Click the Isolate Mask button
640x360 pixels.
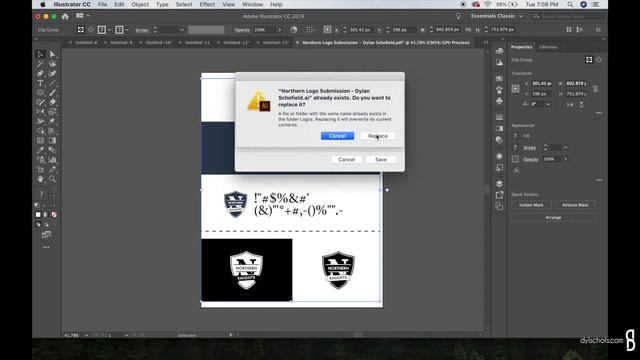(x=531, y=205)
